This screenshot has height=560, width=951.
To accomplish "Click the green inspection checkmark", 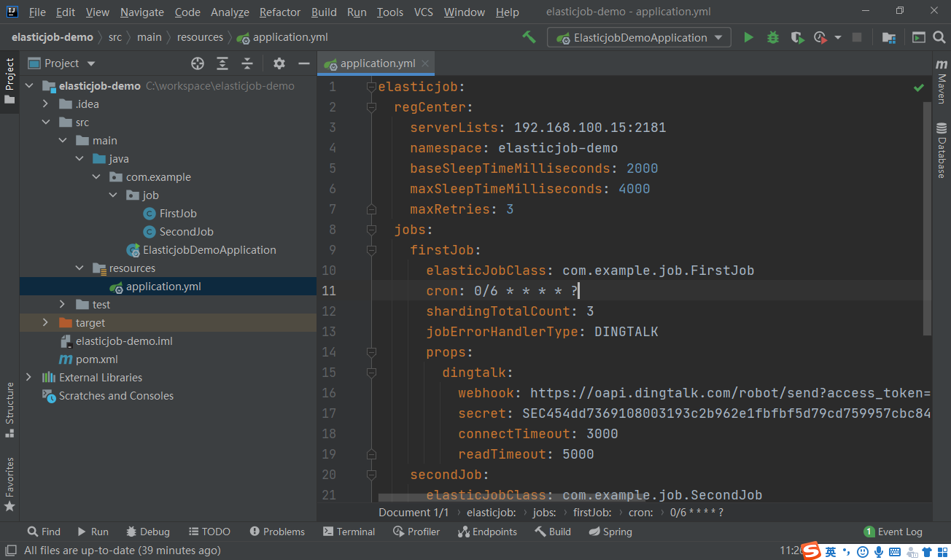I will pos(919,87).
